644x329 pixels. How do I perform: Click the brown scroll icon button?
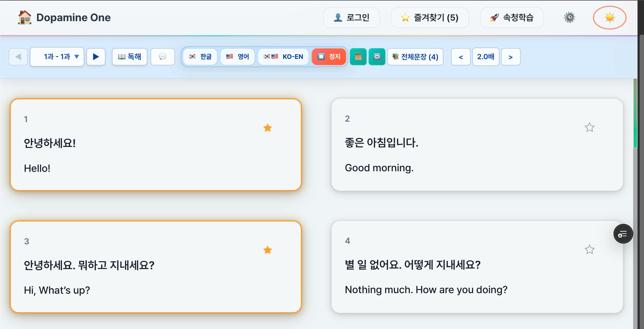coord(358,57)
